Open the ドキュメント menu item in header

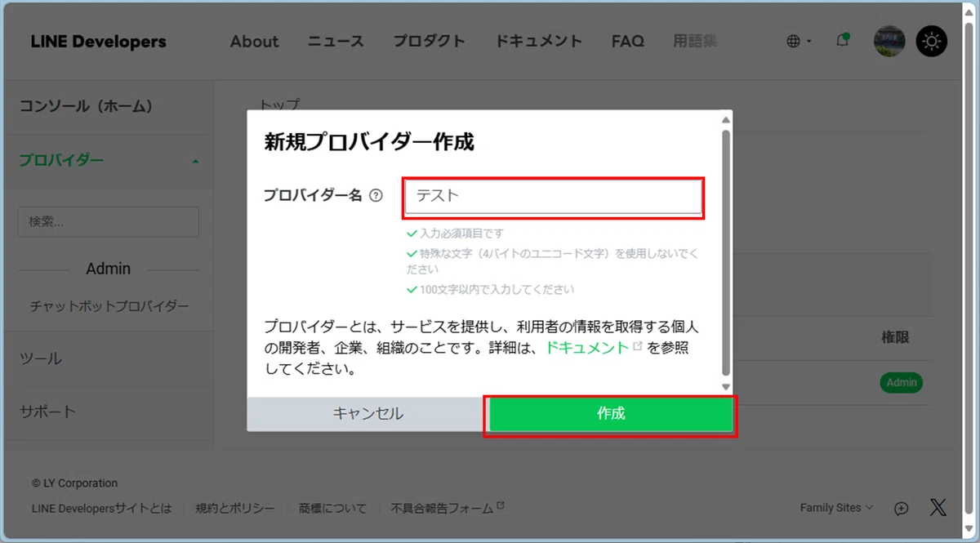[x=538, y=42]
